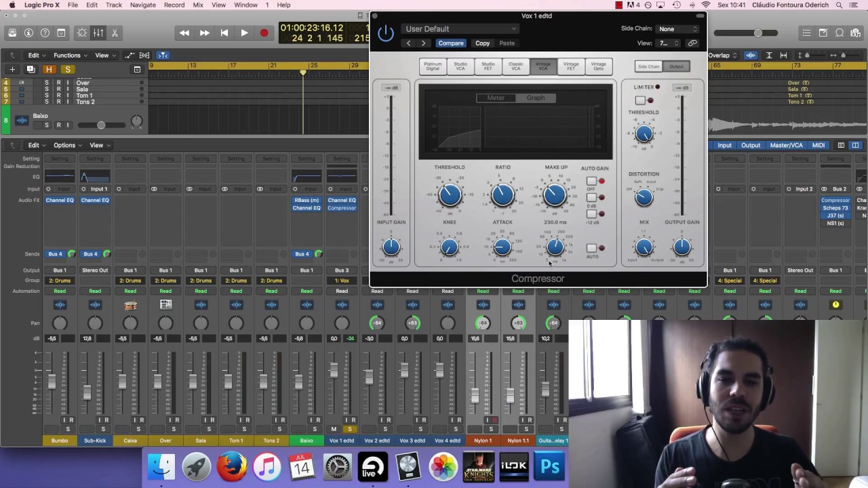Screen dimensions: 868x488
Task: Open the Navigate menu in the menu bar
Action: click(x=142, y=5)
